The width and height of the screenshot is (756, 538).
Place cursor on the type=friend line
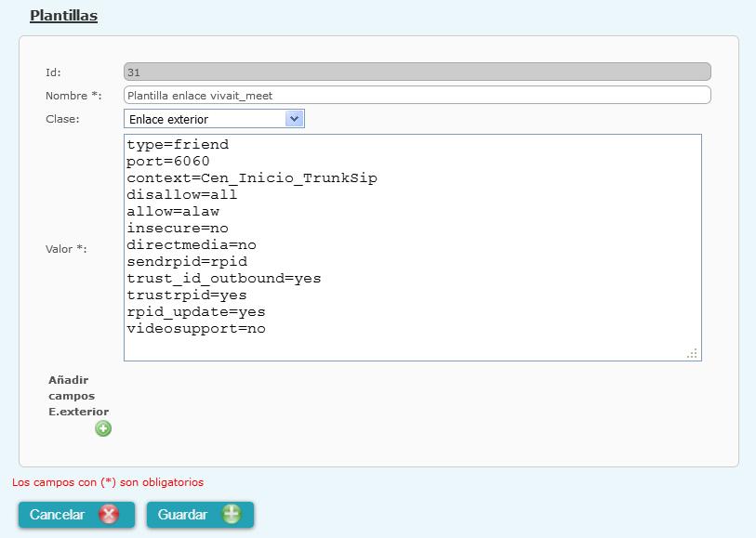click(x=178, y=145)
